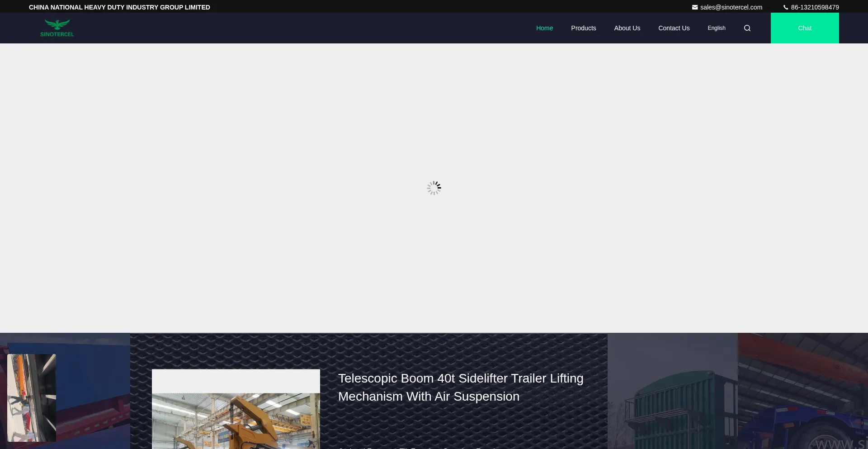Click the loading spinner in the banner
Screen dimensions: 868x449
(x=434, y=188)
